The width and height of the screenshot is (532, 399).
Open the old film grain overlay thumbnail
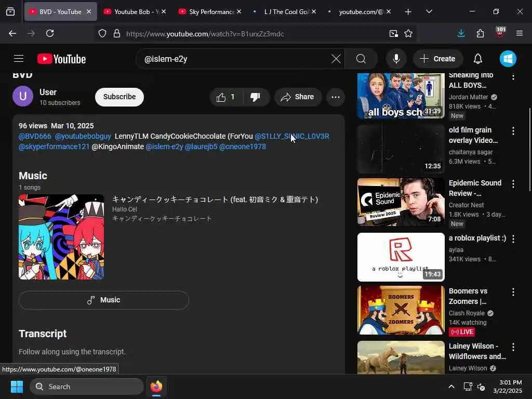401,149
